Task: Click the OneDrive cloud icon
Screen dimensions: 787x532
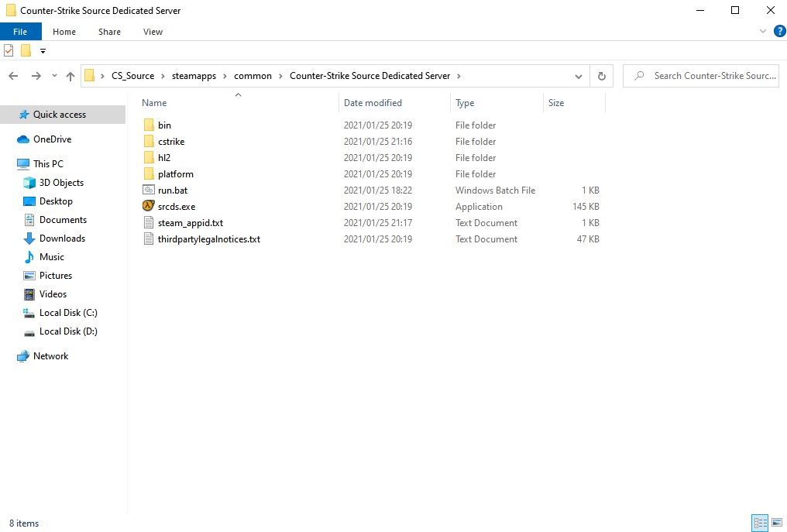Action: pos(23,139)
